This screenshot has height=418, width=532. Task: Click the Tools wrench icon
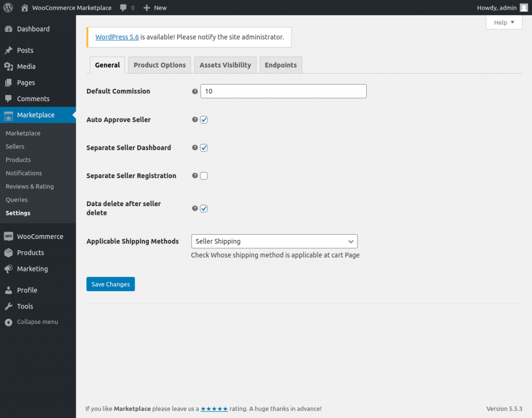coord(9,306)
